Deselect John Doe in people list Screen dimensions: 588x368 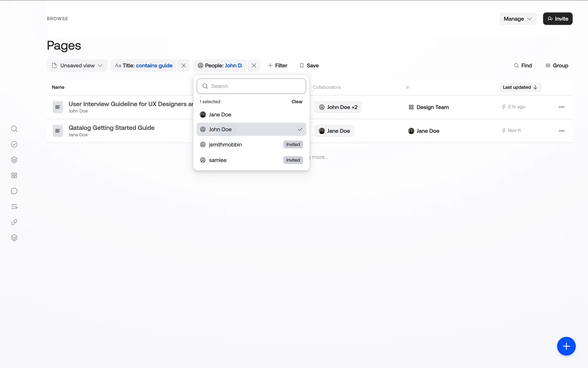pos(251,129)
